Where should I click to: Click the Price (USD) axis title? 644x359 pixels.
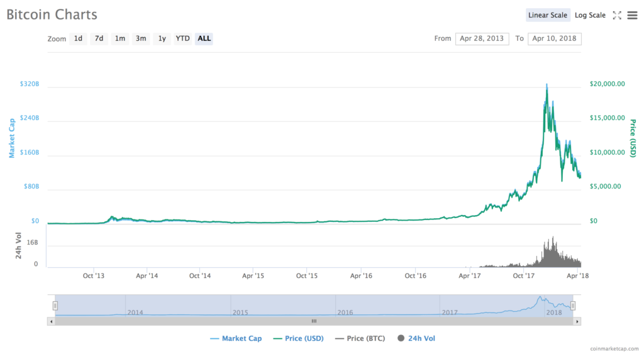(x=633, y=138)
